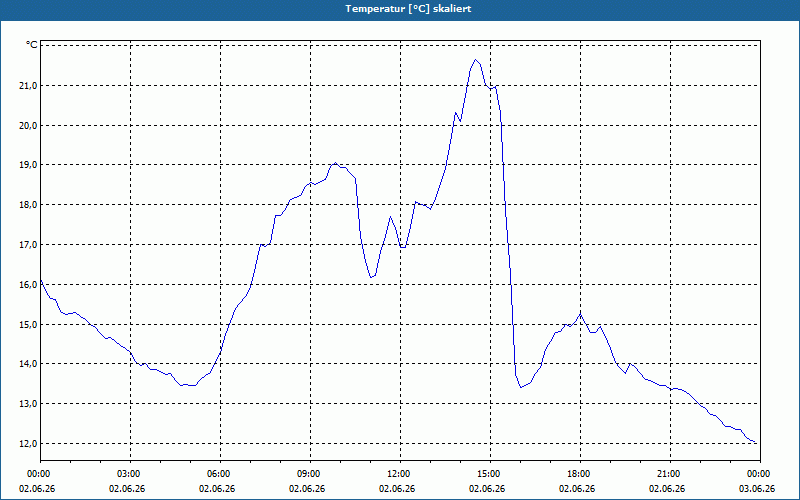The height and width of the screenshot is (500, 800).
Task: Click the 19,0 y-axis label
Action: (x=29, y=165)
